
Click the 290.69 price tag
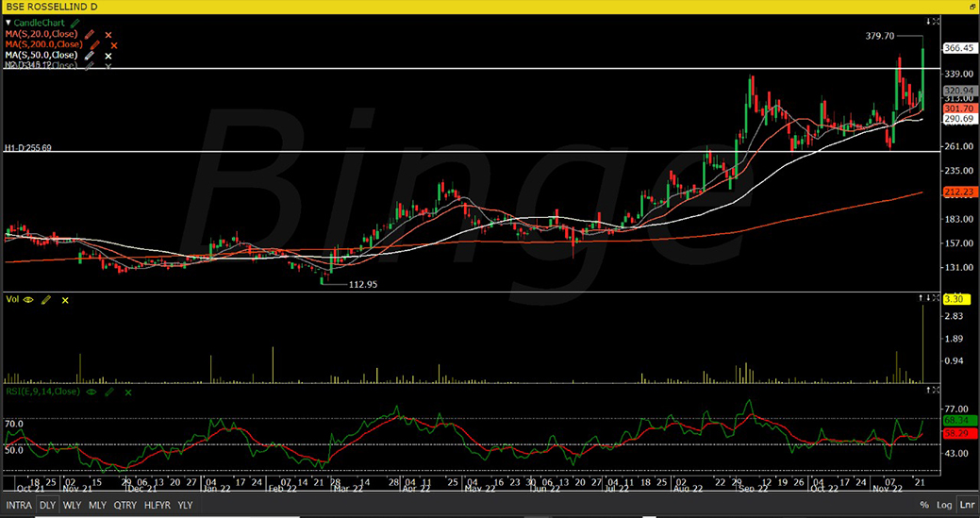(958, 119)
